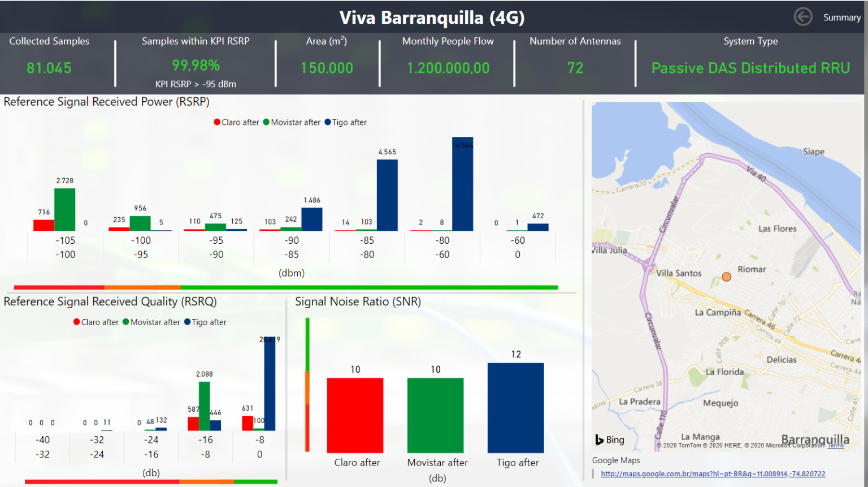Click the Summary label in the header
Image resolution: width=868 pixels, height=487 pixels.
tap(841, 17)
